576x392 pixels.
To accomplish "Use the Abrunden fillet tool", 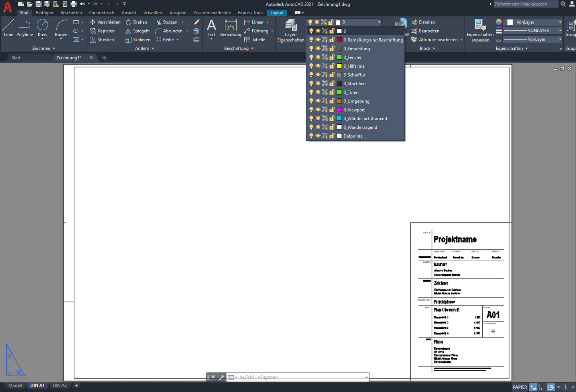I will (169, 31).
